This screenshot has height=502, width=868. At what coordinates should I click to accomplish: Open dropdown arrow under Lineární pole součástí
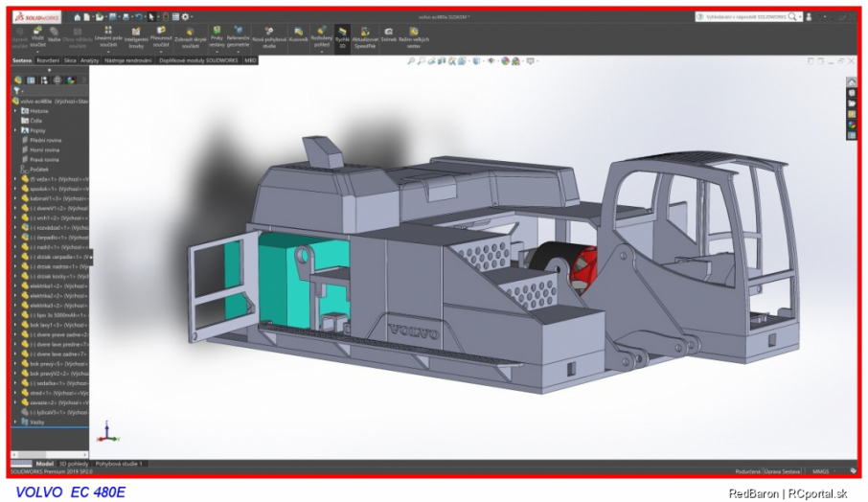[108, 52]
